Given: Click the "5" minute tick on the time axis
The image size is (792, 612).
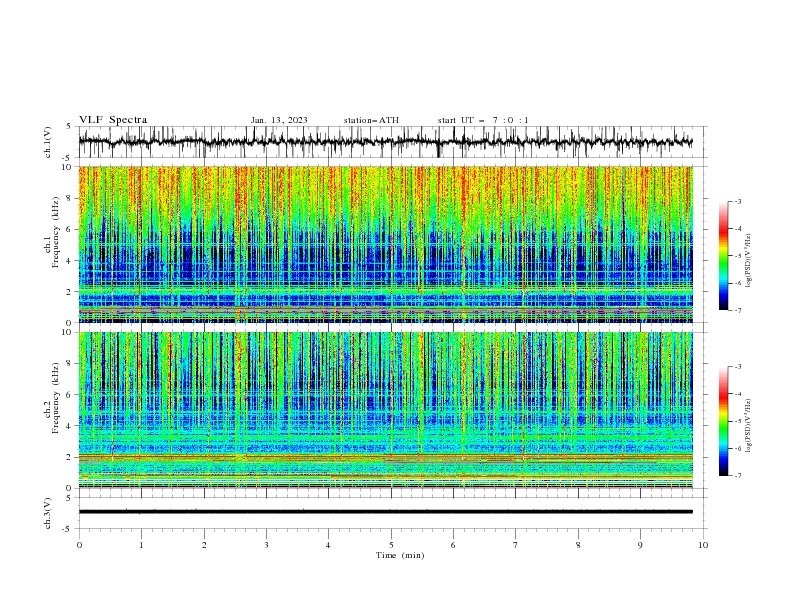Looking at the screenshot, I should 391,545.
